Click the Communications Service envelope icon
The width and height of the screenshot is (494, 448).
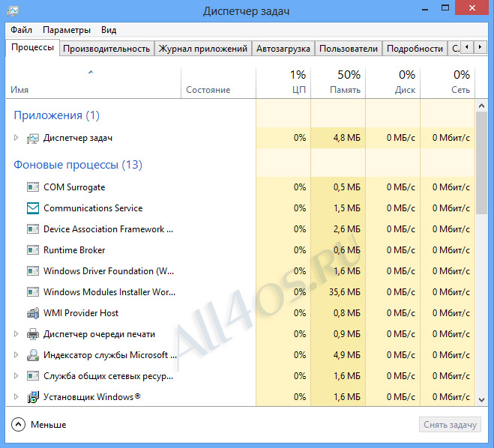(33, 208)
